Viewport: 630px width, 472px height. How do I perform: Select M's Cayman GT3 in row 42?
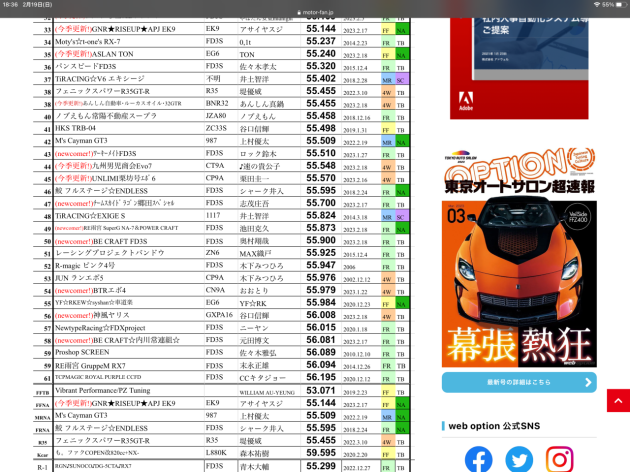81,141
